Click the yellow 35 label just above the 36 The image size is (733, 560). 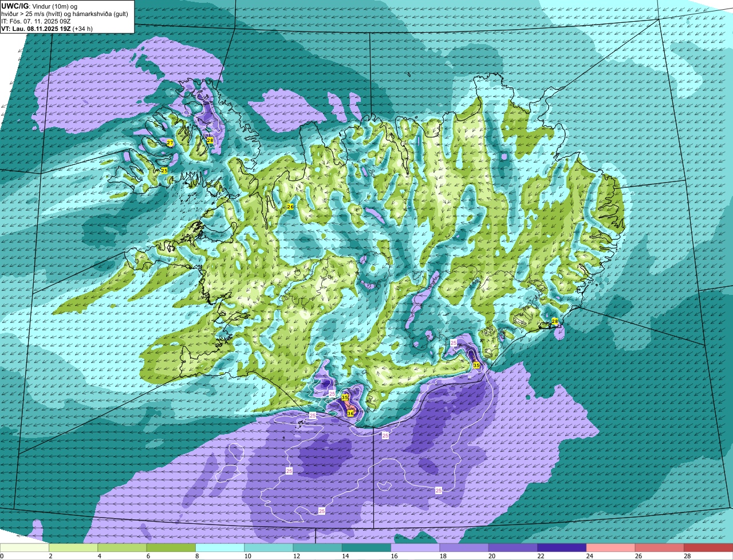(x=345, y=397)
